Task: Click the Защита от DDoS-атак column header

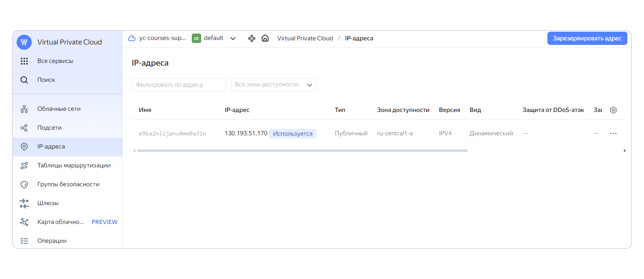Action: click(x=553, y=110)
